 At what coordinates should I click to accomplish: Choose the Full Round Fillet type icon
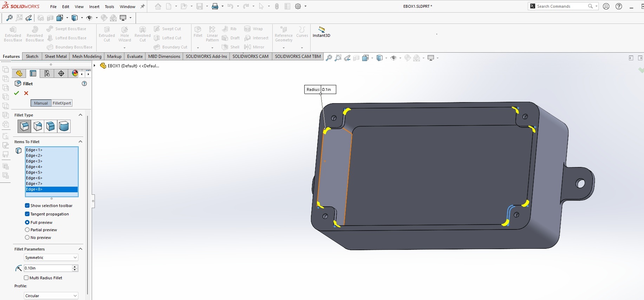pos(64,126)
